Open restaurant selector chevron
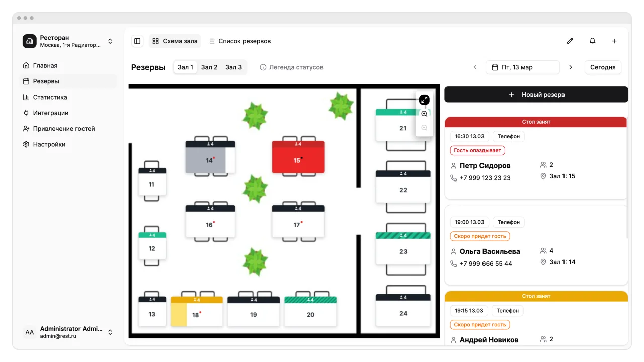The image size is (644, 362). (110, 41)
